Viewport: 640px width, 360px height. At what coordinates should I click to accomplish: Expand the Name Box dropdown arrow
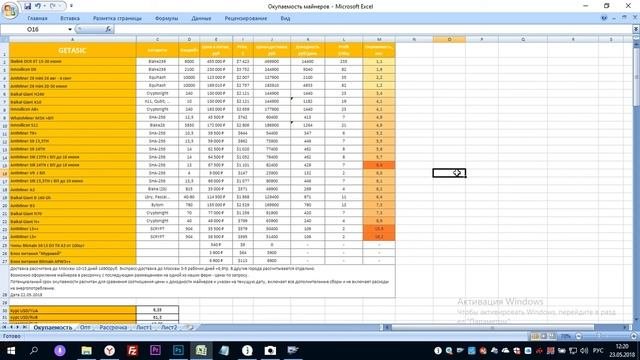[70, 29]
